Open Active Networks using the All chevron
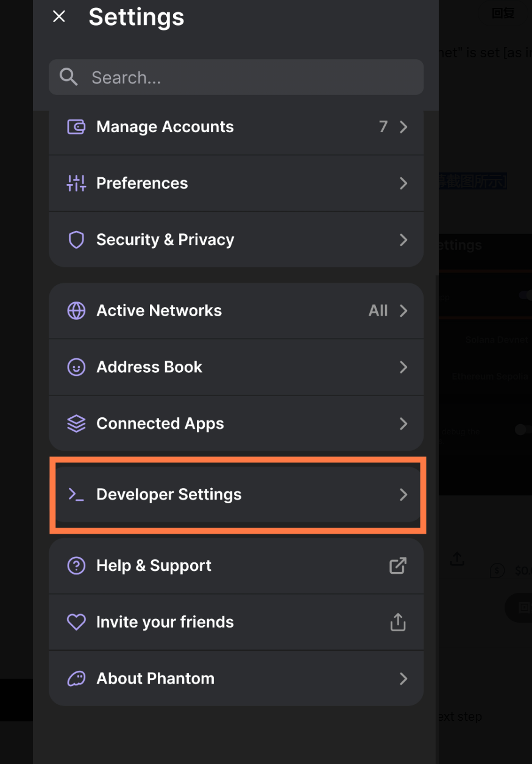This screenshot has width=532, height=764. [x=403, y=311]
